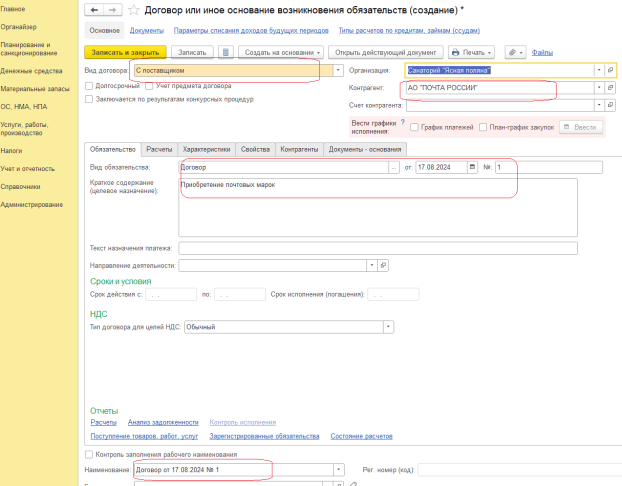
Task: Open Зарегистрированные обязательства report link
Action: (x=264, y=436)
